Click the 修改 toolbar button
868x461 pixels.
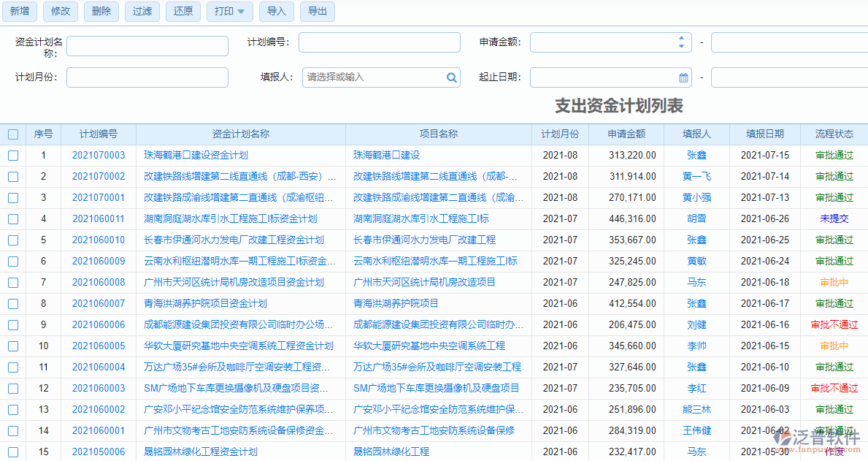pos(61,11)
